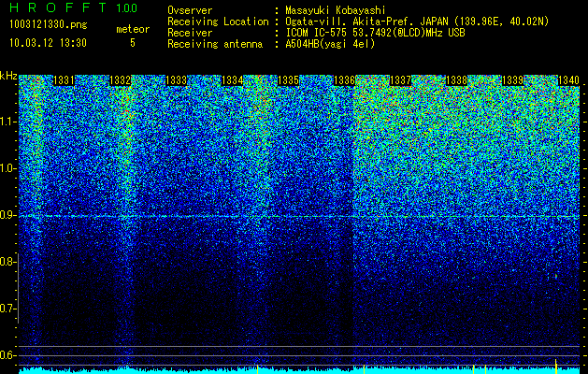588x374 pixels.
Task: Click the Ogata-vill. Akita-Pref. JAPAN text
Action: 367,22
